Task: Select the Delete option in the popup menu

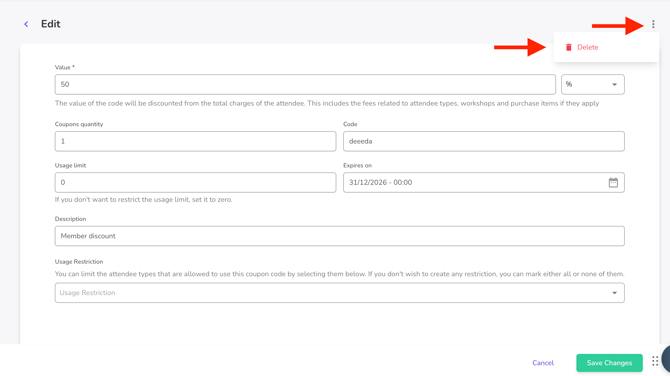Action: coord(588,47)
